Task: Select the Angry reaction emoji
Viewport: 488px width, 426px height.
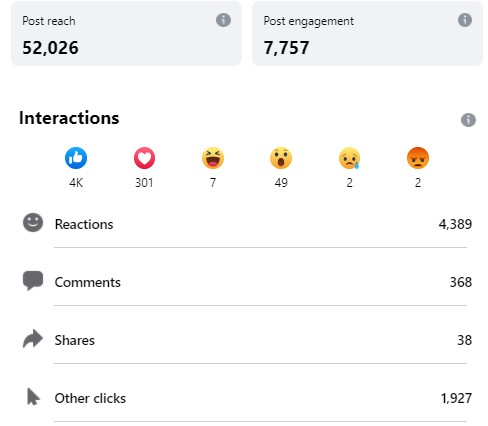Action: pos(418,158)
